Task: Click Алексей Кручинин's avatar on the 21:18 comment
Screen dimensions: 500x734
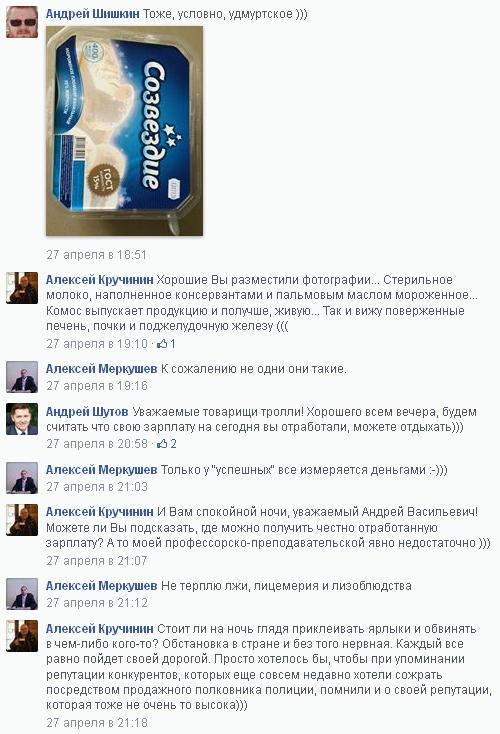Action: click(22, 636)
